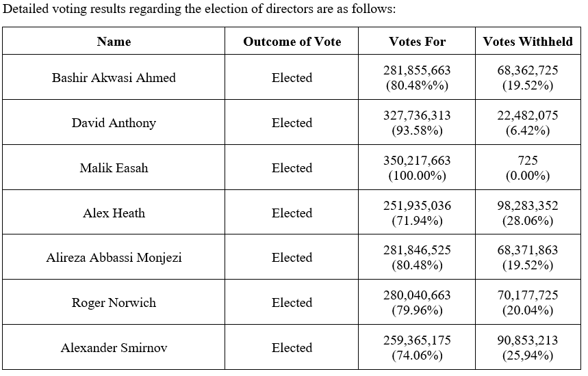The width and height of the screenshot is (588, 376).
Task: Click the 70,177,725 votes withheld value
Action: tap(528, 295)
